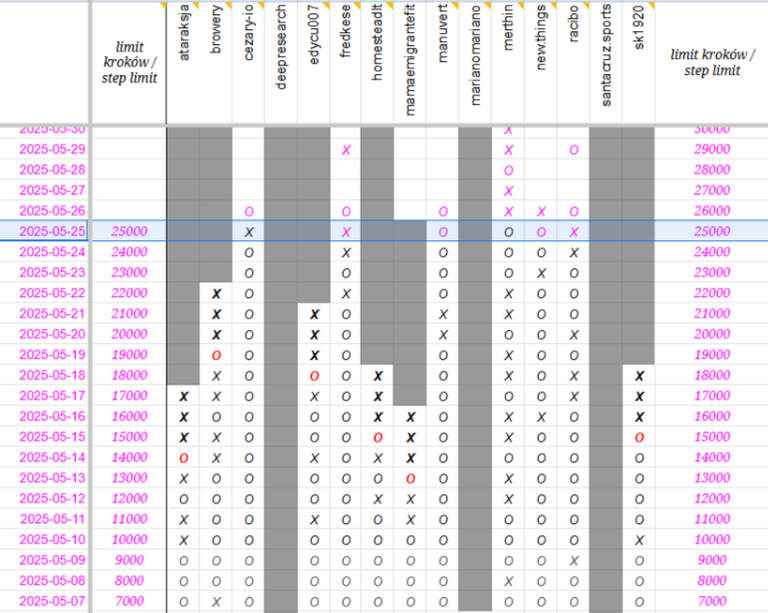Viewport: 768px width, 613px height.
Task: Select the santacruz.sports header cell
Action: tap(606, 62)
